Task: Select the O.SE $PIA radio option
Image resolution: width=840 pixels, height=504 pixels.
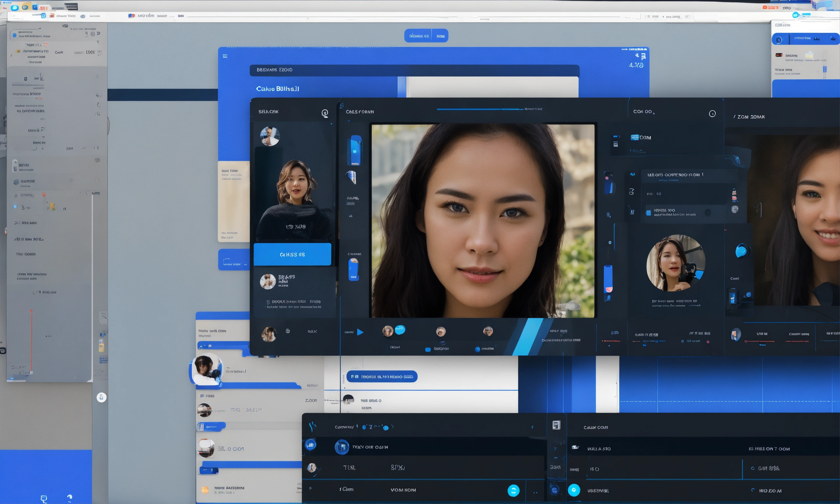Action: click(753, 468)
